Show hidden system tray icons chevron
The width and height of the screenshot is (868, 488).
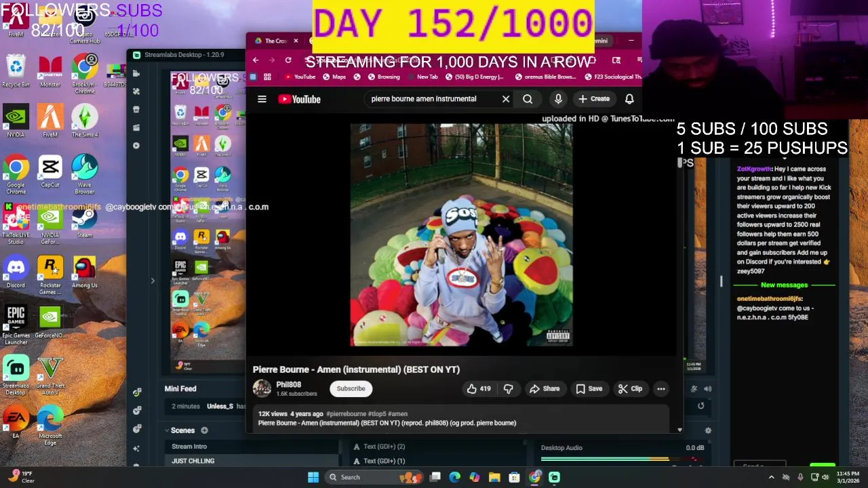click(771, 477)
